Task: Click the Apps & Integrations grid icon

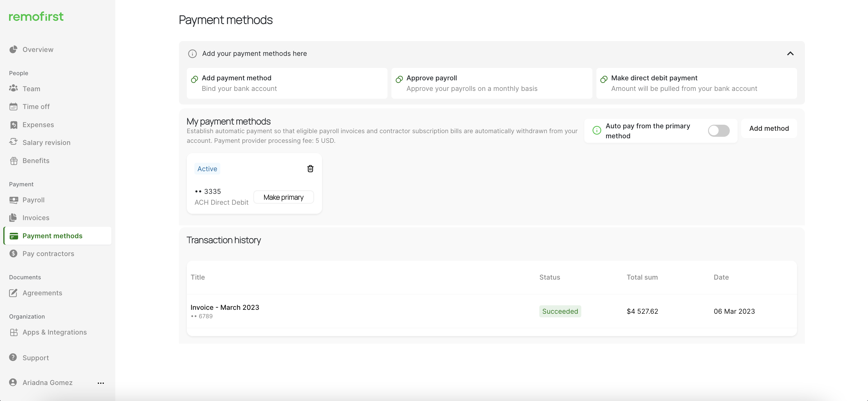Action: click(14, 332)
